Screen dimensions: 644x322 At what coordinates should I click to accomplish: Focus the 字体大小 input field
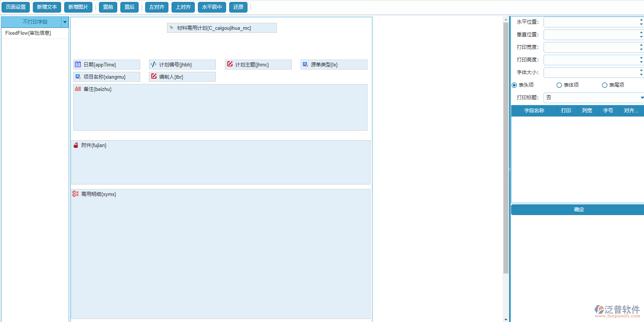coord(591,73)
